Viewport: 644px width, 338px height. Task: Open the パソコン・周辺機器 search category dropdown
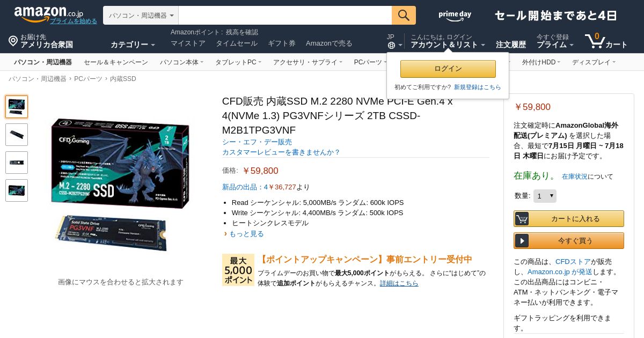[x=141, y=16]
